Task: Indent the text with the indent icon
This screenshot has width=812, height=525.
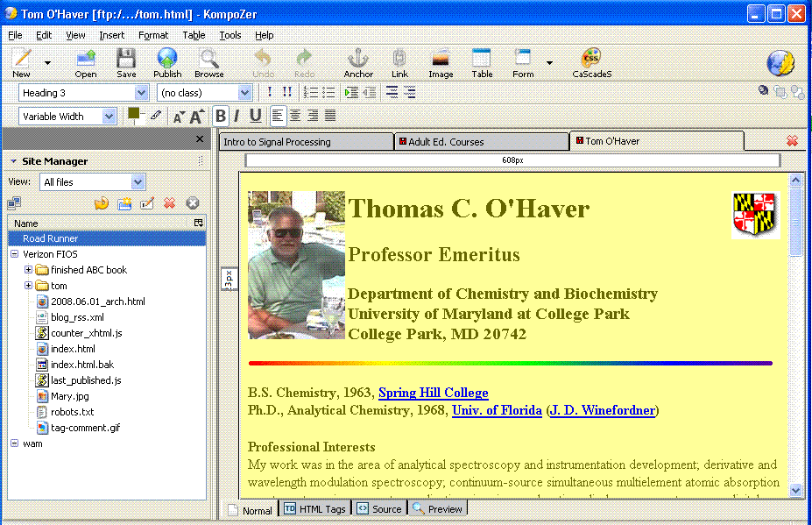Action: [x=351, y=92]
